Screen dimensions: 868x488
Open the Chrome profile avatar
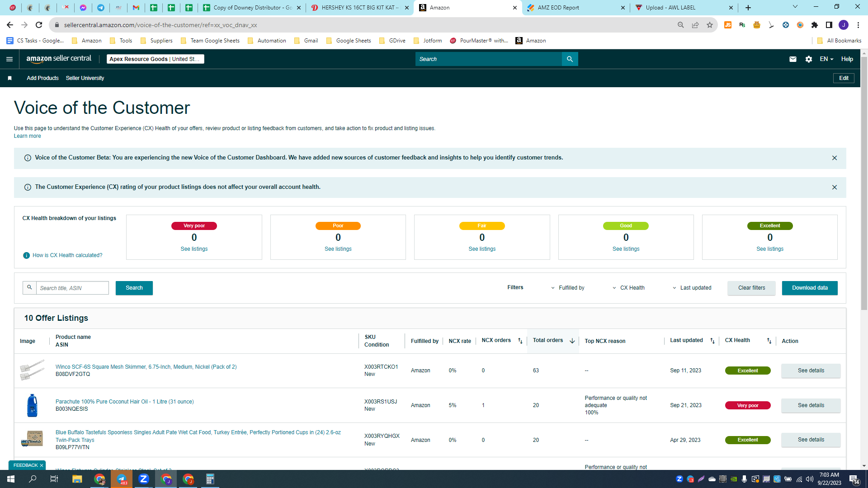(844, 25)
